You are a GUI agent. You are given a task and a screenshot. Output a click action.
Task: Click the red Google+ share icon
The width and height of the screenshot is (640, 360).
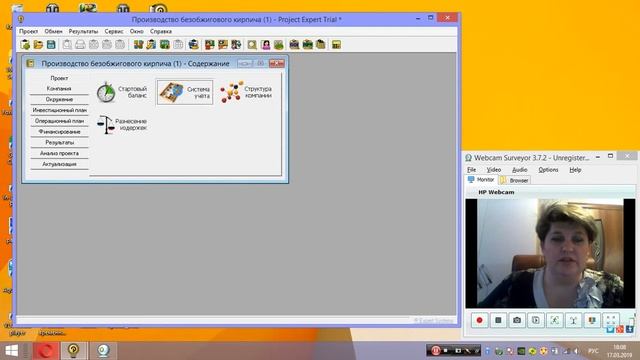pos(620,329)
